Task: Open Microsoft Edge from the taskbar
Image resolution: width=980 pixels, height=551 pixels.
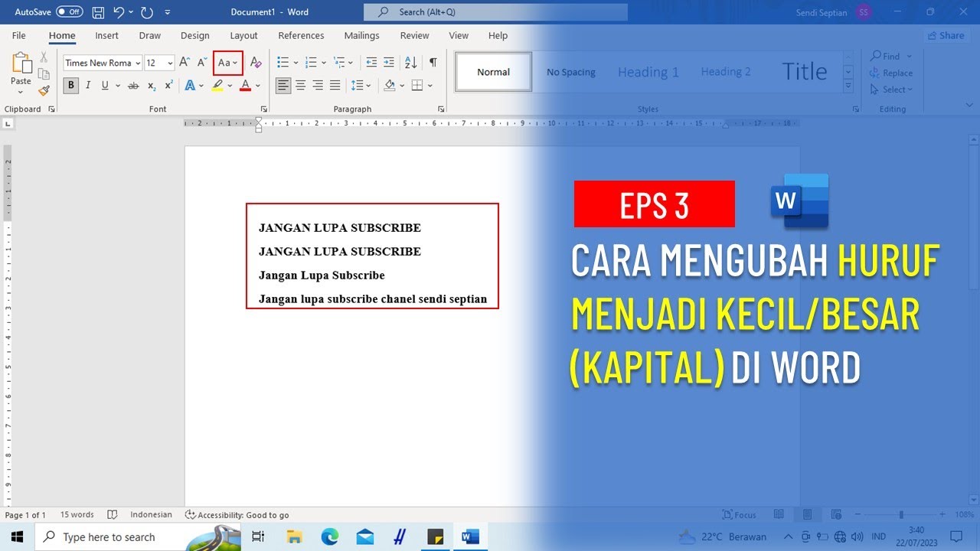Action: coord(330,537)
